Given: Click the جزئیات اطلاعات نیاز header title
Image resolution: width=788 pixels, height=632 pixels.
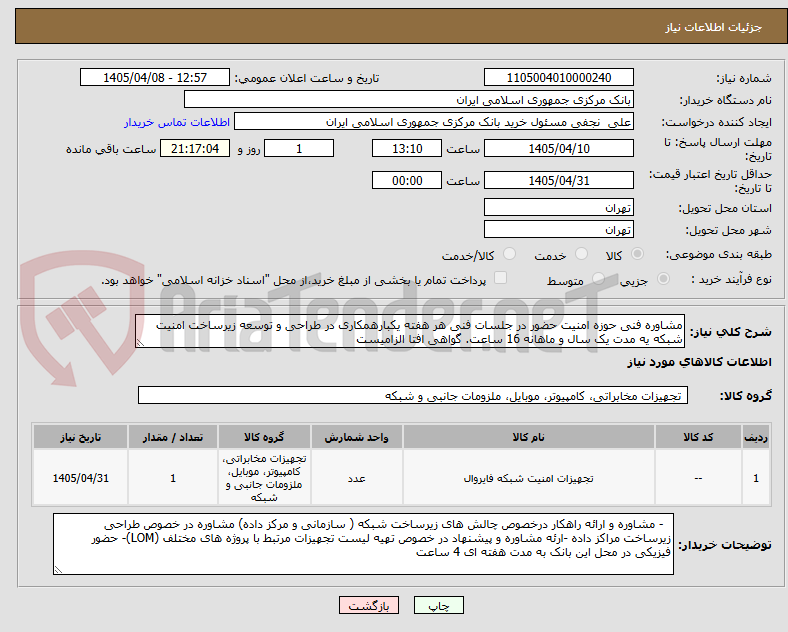Looking at the screenshot, I should tap(713, 27).
